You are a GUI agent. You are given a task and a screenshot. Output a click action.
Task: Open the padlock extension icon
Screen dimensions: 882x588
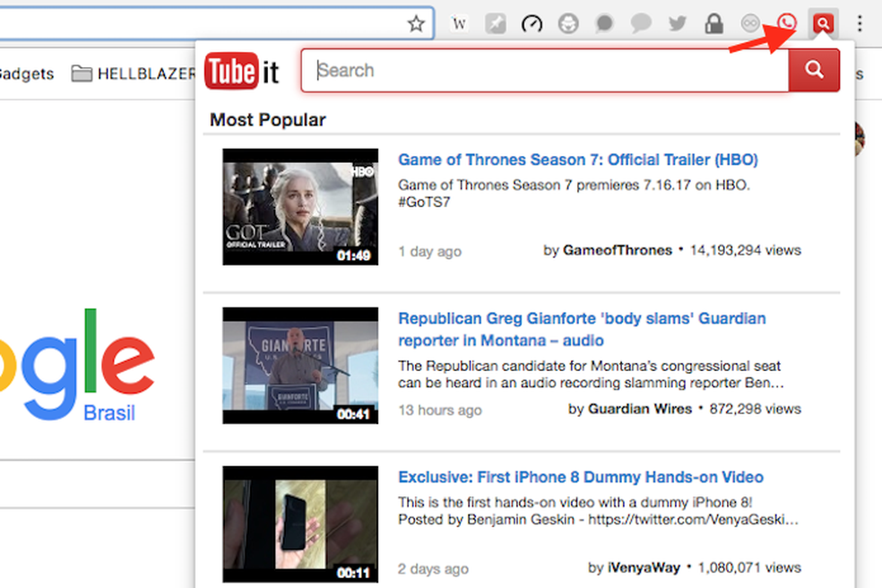[x=713, y=24]
